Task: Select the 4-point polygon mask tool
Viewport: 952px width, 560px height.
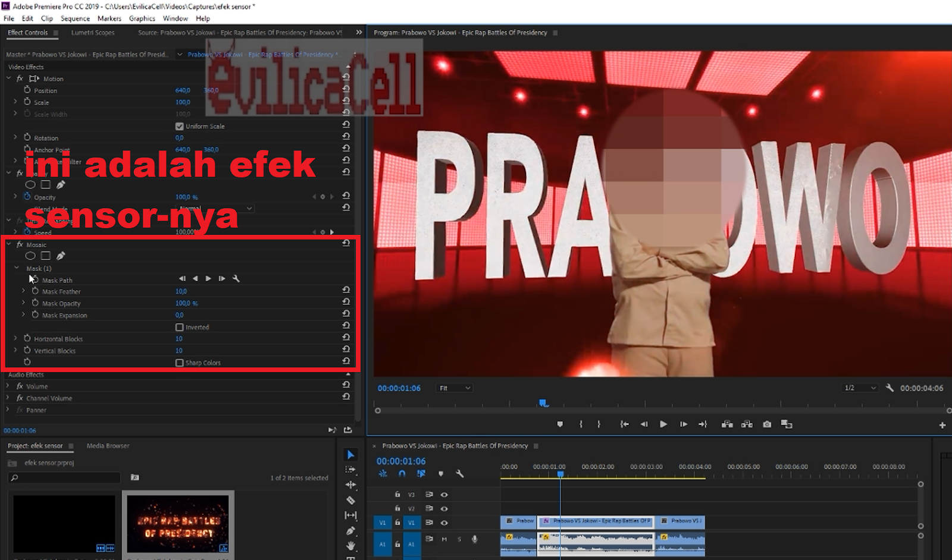Action: pyautogui.click(x=46, y=255)
